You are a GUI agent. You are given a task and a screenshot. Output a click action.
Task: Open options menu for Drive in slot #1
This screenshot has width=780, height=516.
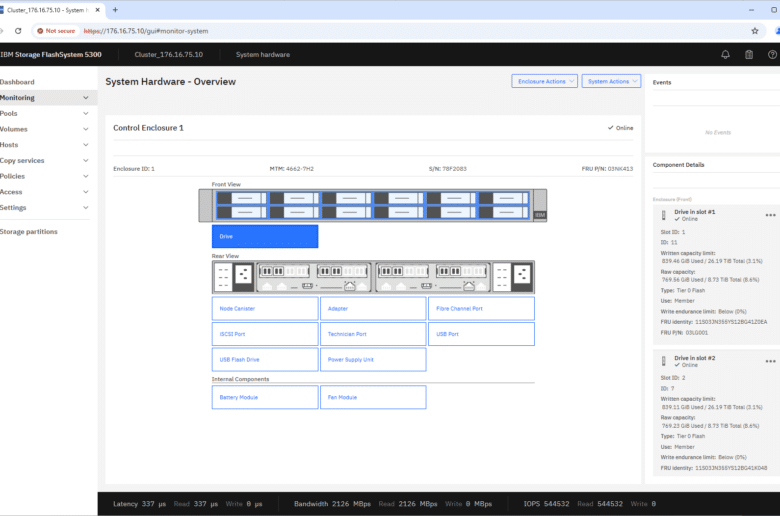coord(770,215)
